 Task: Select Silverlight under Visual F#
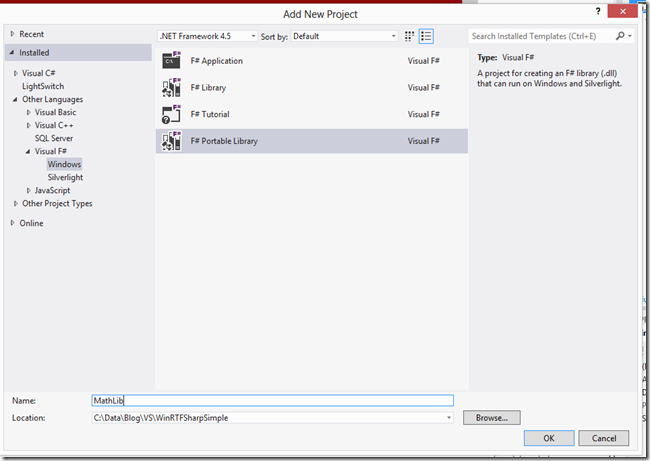pyautogui.click(x=65, y=177)
